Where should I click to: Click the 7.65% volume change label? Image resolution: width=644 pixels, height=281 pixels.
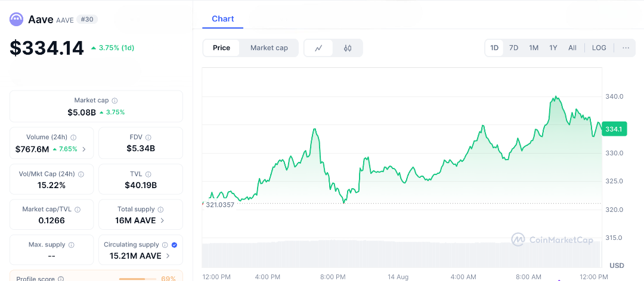[x=64, y=149]
